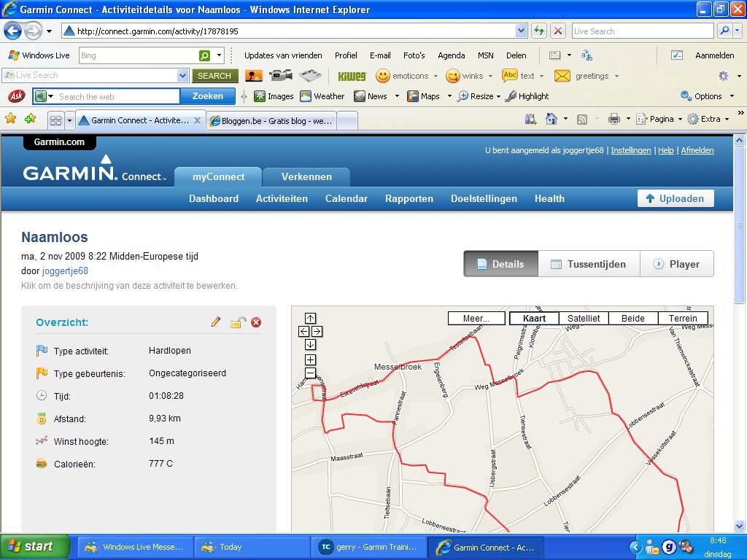Switch to the Tussentijden tab
747x560 pixels.
[589, 264]
